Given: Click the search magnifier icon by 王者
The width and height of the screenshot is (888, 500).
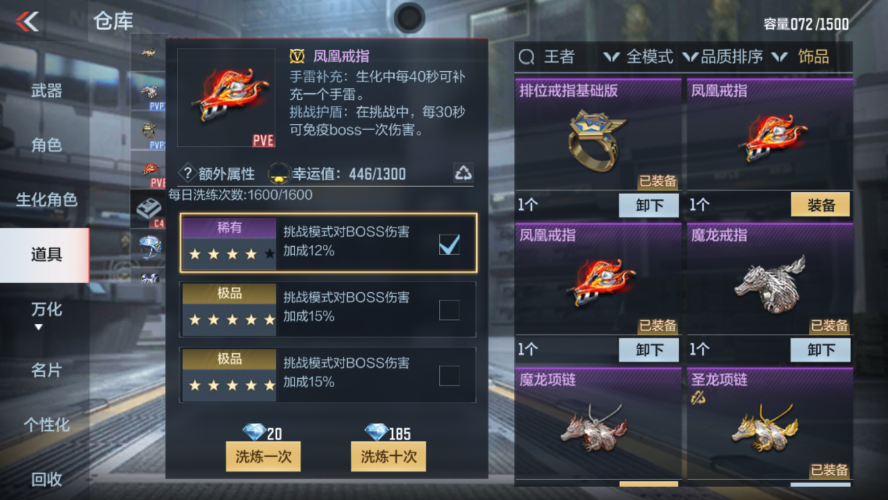Looking at the screenshot, I should tap(527, 57).
